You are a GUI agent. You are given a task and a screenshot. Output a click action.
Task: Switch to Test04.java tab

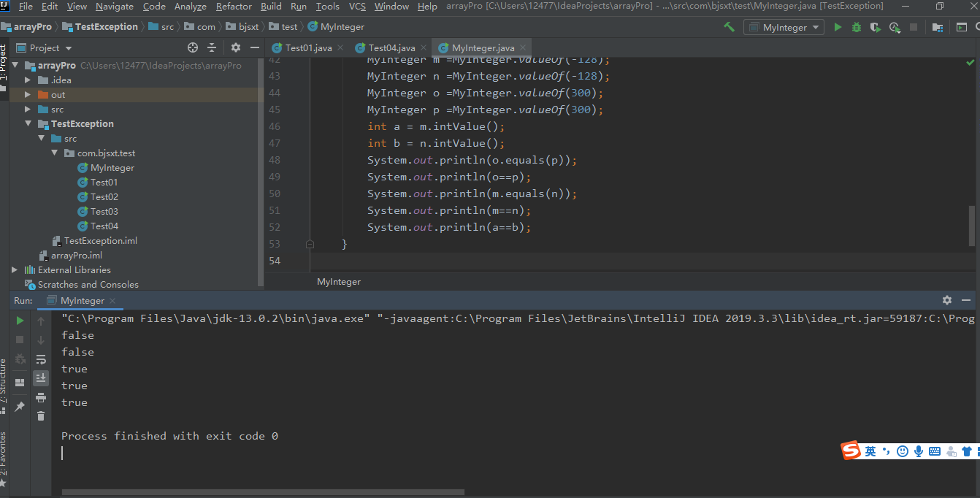click(391, 47)
